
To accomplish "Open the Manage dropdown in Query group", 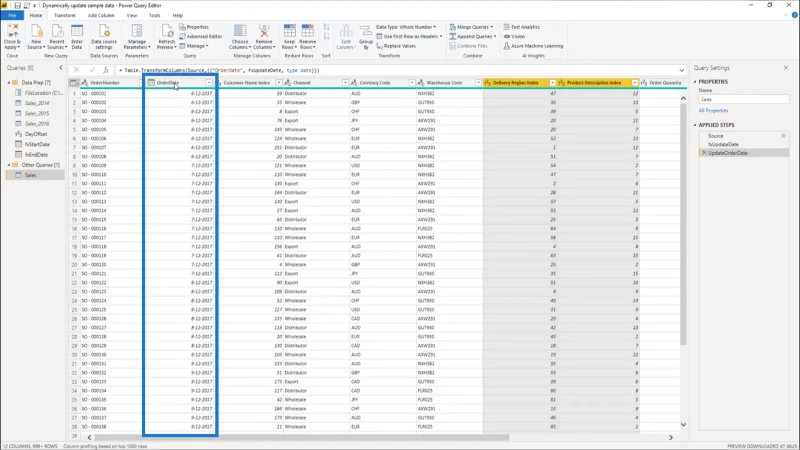I will (x=194, y=46).
